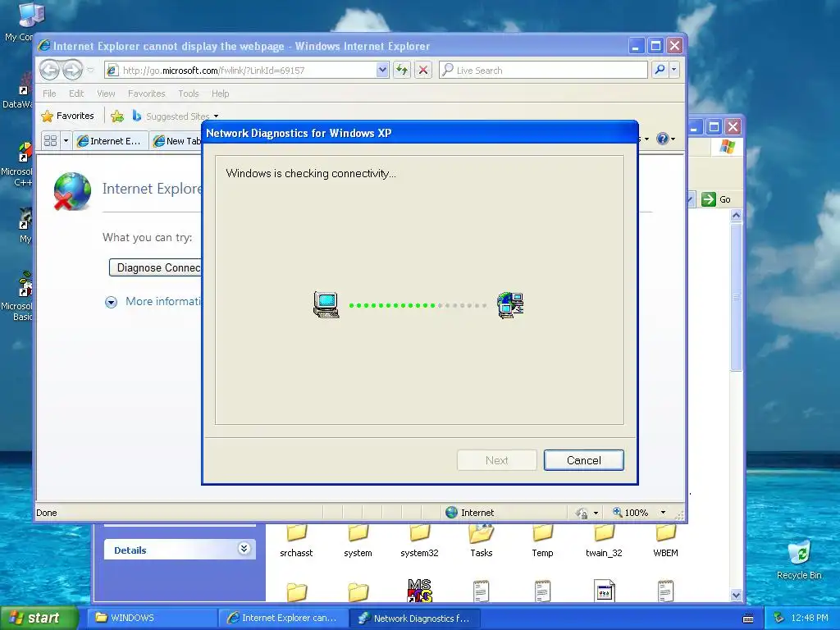
Task: Select the Temp folder
Action: [x=543, y=541]
